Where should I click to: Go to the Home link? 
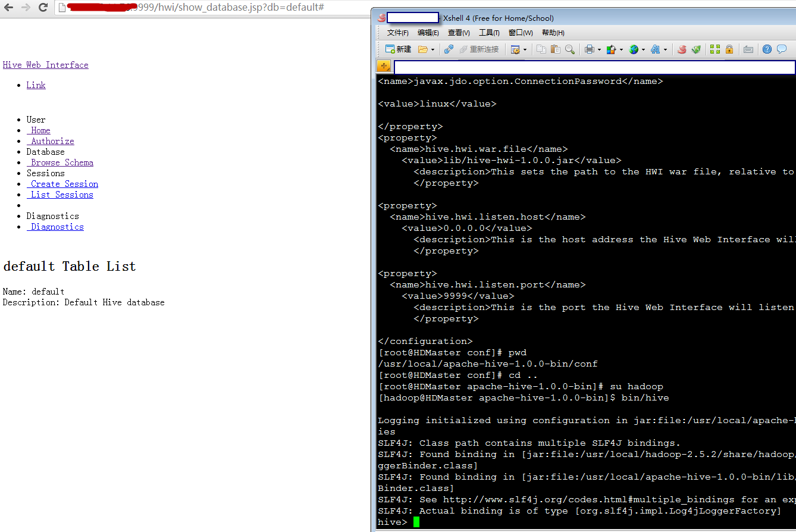(x=39, y=130)
